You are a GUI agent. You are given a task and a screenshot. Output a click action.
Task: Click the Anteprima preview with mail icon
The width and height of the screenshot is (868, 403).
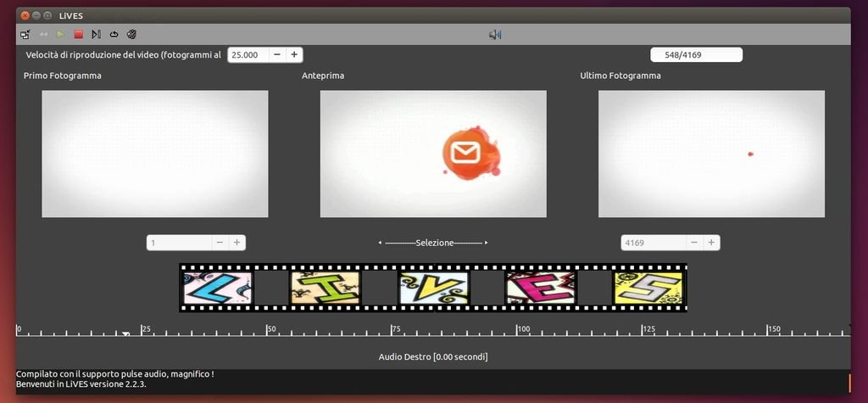coord(433,154)
